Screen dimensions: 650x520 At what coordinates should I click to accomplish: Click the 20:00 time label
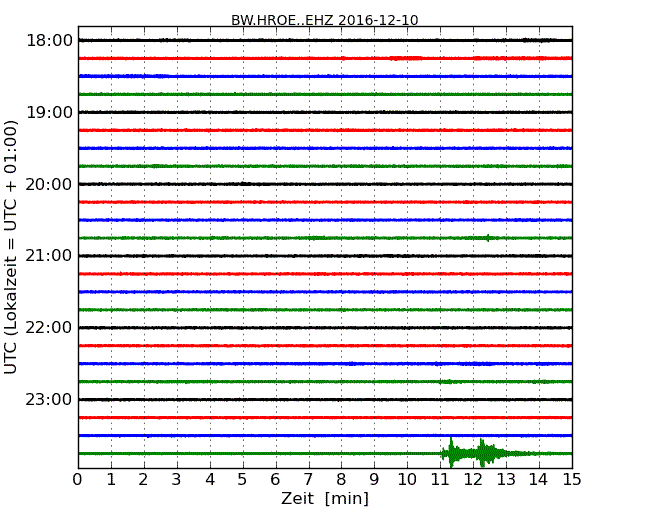click(49, 184)
